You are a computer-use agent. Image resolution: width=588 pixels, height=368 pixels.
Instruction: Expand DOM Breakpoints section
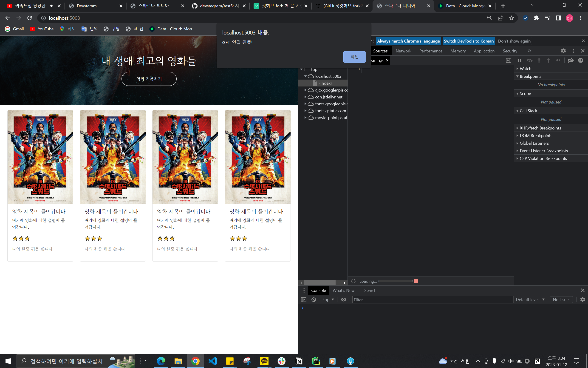click(551, 135)
